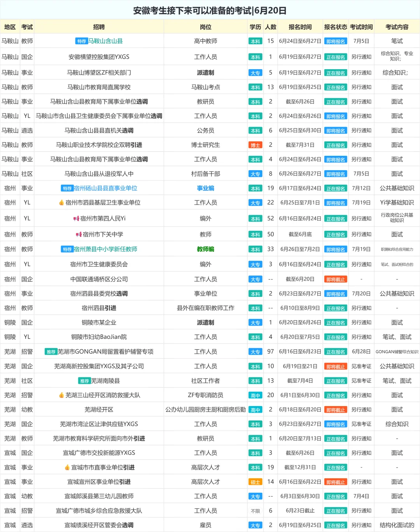420x532 pixels.
Task: Click the 结构化面试的 exam content cell
Action: pyautogui.click(x=397, y=525)
